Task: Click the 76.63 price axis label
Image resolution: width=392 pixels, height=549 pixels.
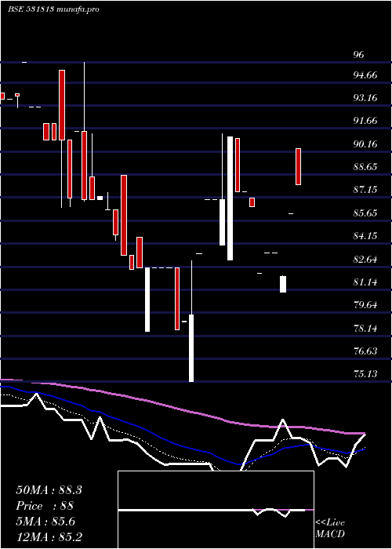Action: (x=365, y=351)
